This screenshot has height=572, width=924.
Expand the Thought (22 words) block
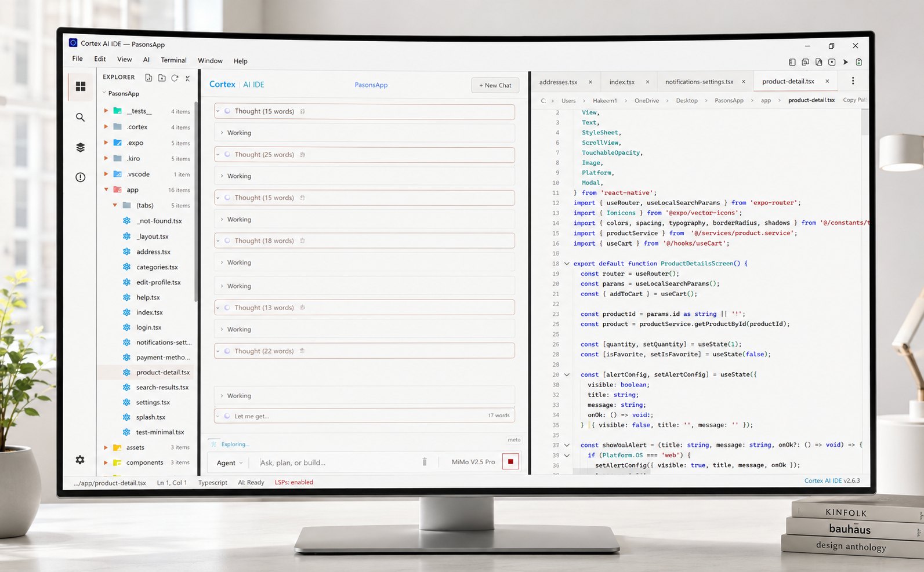coord(218,351)
